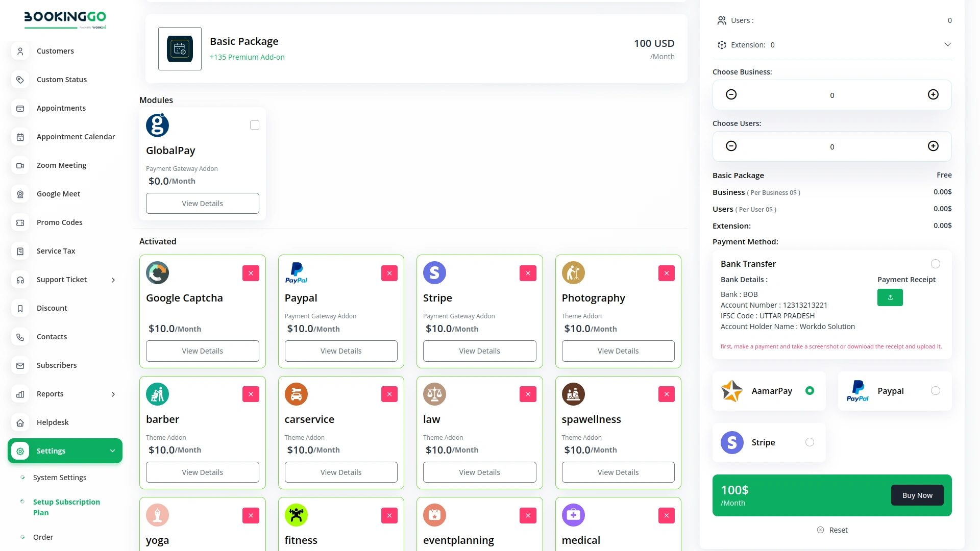Click the Google Meet sidebar icon

click(20, 194)
